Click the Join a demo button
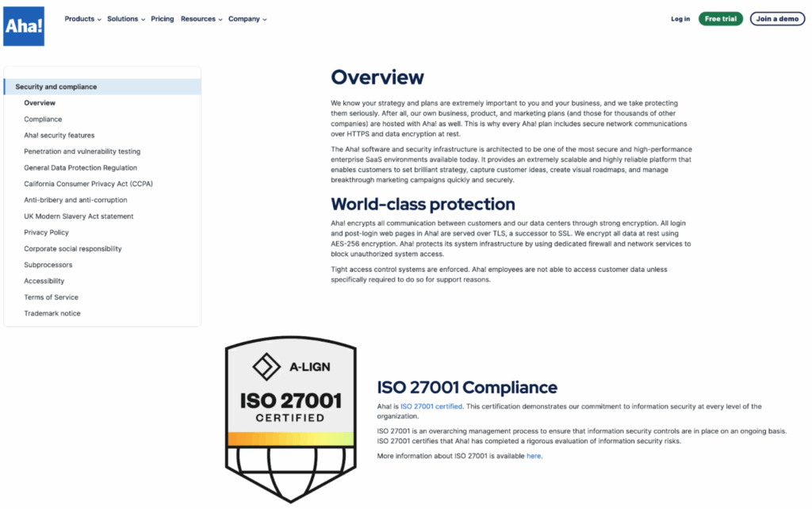The width and height of the screenshot is (812, 509). click(777, 18)
